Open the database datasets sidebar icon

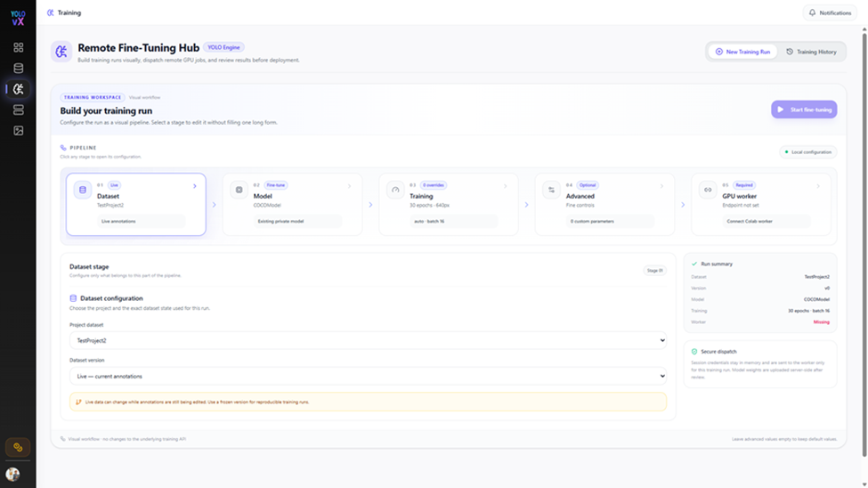[x=19, y=69]
